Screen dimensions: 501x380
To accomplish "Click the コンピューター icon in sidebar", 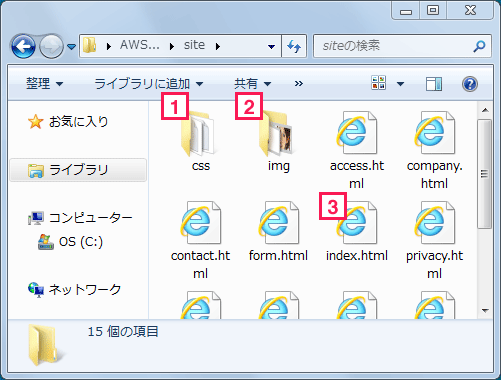I will tap(36, 218).
